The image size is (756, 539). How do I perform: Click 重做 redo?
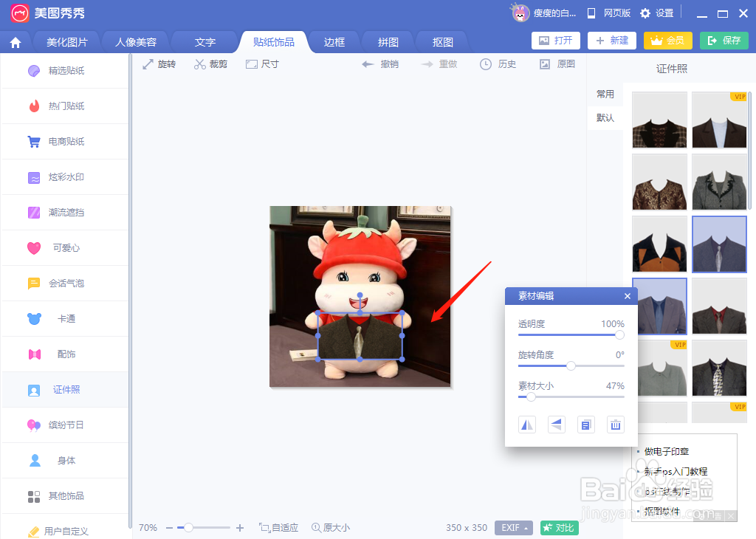(439, 64)
